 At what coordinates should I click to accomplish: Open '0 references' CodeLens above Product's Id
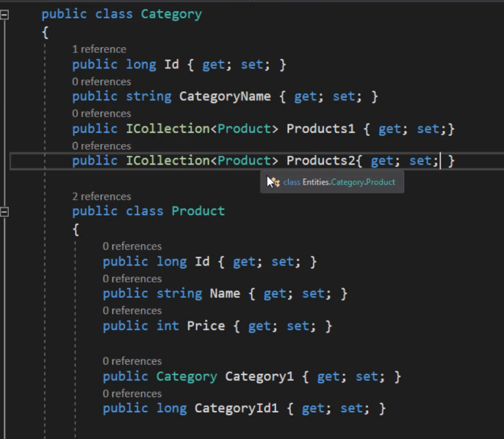click(132, 246)
